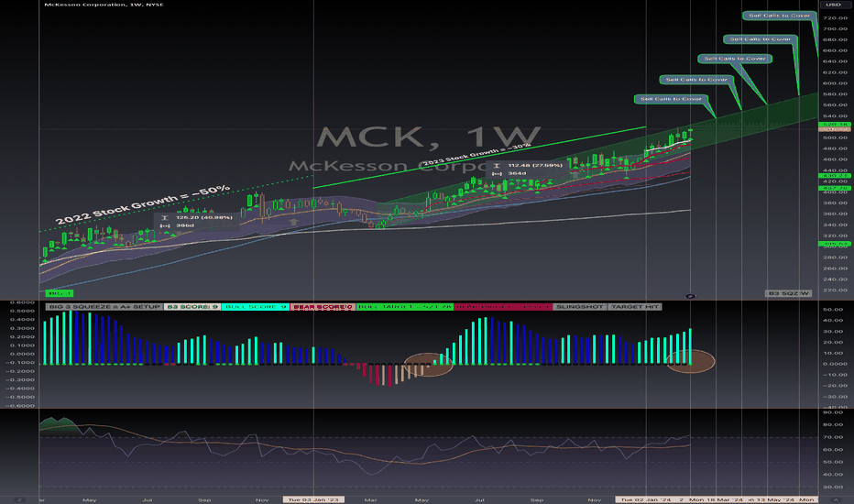Click the 0.6000 value on histogram axis
This screenshot has width=854, height=504.
(x=22, y=302)
